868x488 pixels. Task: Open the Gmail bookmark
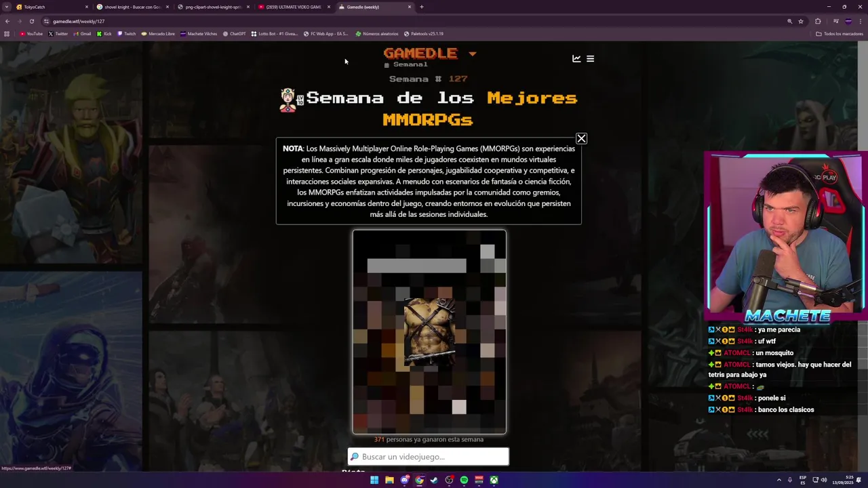(82, 34)
